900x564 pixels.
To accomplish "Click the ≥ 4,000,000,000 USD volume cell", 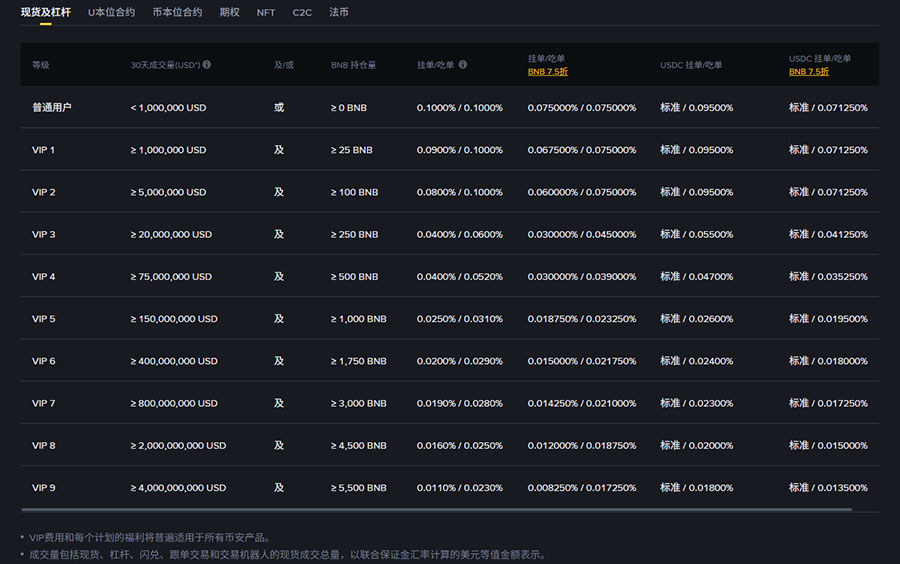I will click(x=178, y=488).
